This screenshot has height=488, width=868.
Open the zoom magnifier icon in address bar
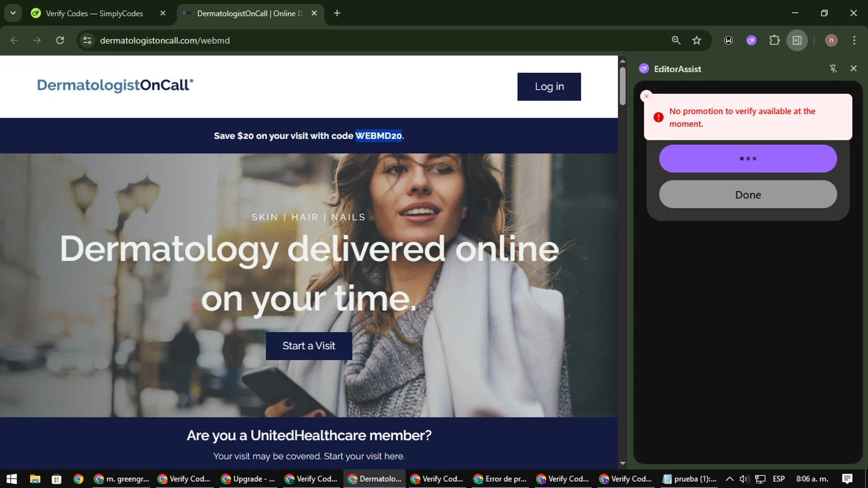click(676, 40)
